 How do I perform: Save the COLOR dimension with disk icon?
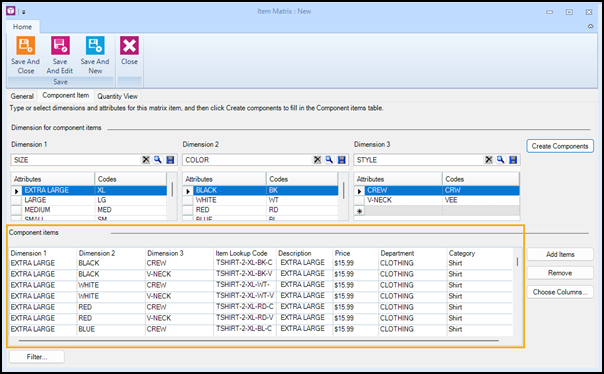(x=341, y=159)
